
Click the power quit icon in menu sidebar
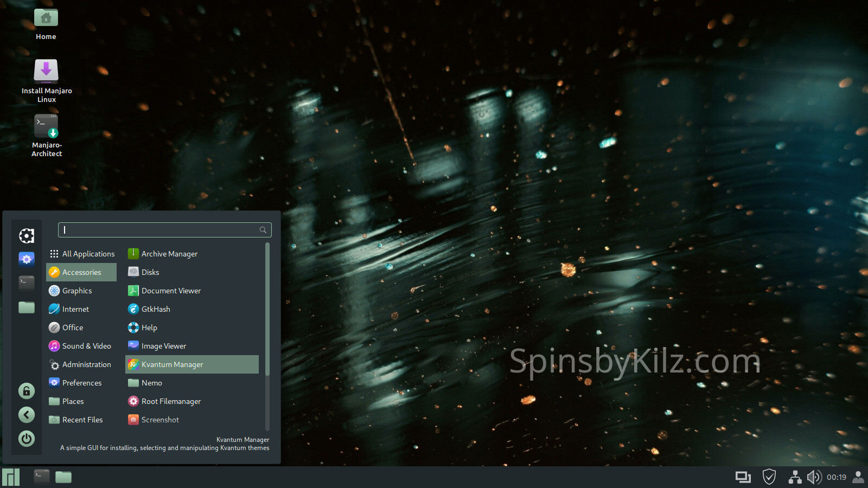pyautogui.click(x=27, y=438)
